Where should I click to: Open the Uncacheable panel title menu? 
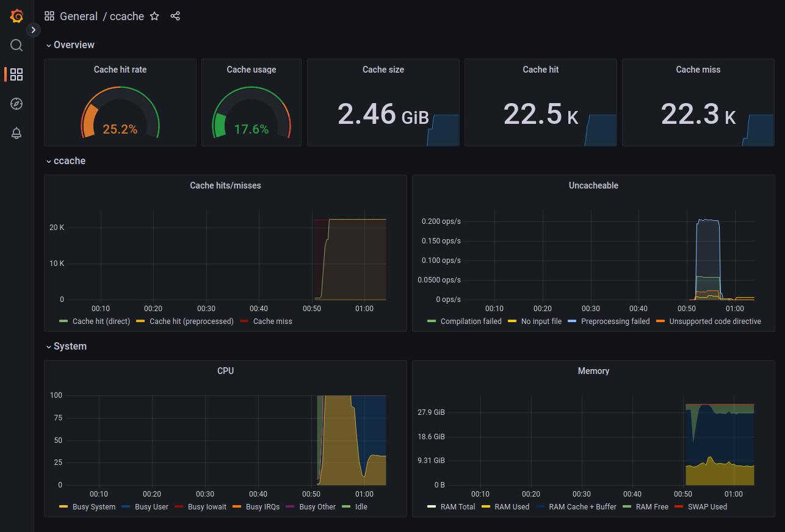tap(593, 185)
